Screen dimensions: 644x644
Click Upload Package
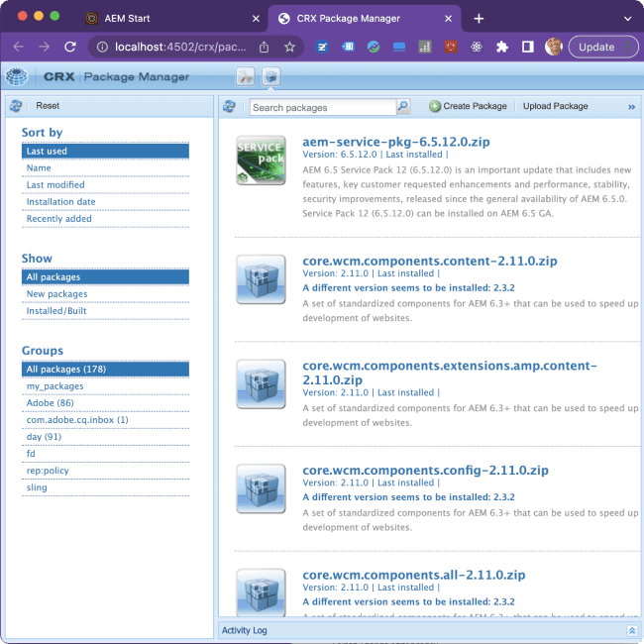coord(555,106)
